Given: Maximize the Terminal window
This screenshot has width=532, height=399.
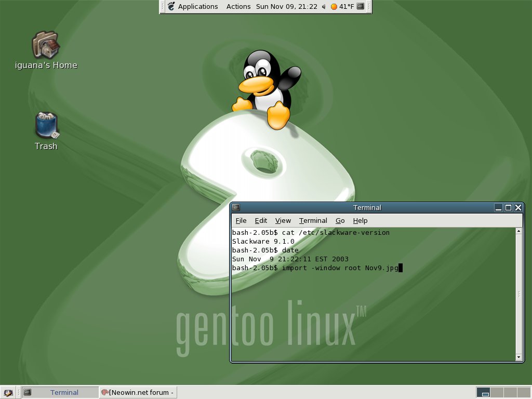Looking at the screenshot, I should [508, 207].
